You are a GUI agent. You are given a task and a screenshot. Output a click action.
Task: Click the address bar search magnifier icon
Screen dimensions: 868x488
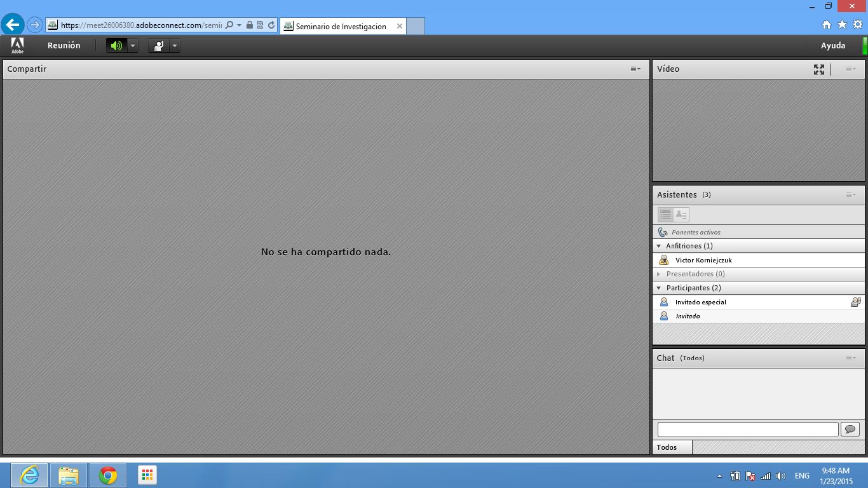pos(229,25)
